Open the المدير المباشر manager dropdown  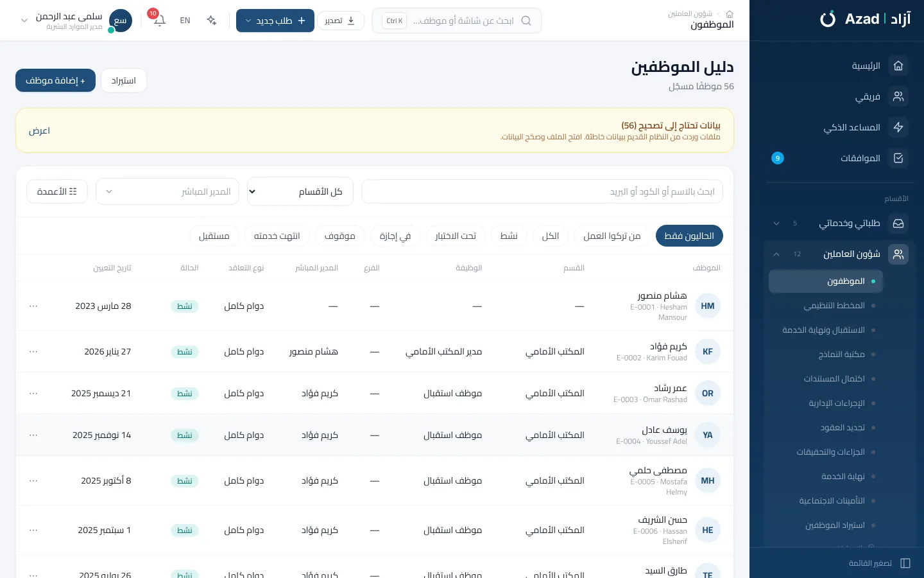(167, 191)
